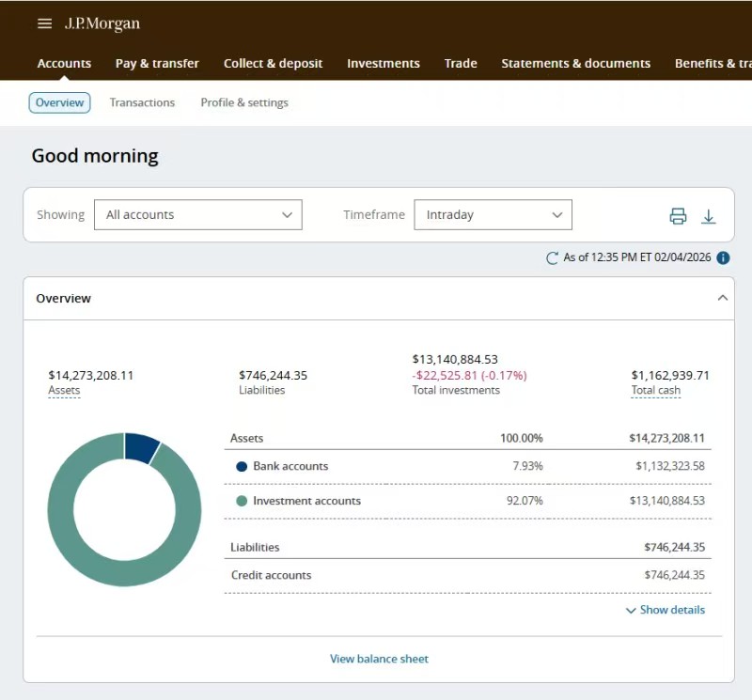The width and height of the screenshot is (752, 700).
Task: Click the blue info icon
Action: [x=723, y=257]
